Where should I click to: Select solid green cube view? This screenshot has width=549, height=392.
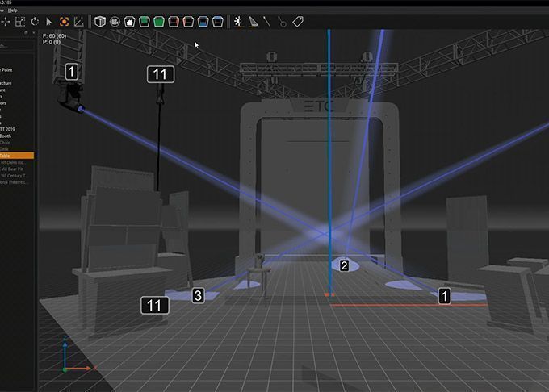click(159, 22)
